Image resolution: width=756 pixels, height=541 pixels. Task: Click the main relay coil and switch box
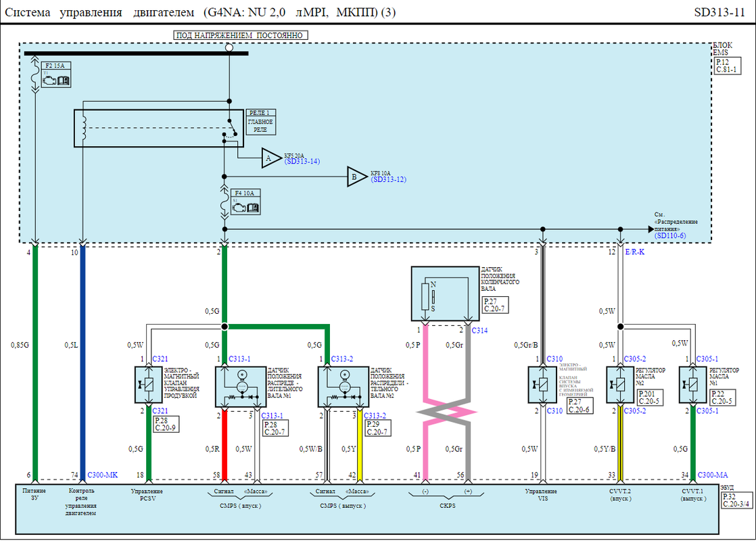(159, 128)
